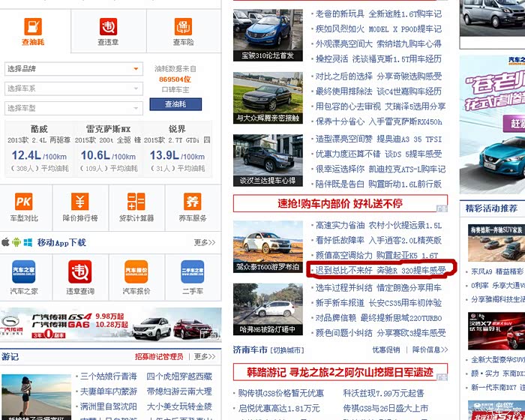Select the 查油耗 tab
The height and width of the screenshot is (420, 525).
click(33, 32)
